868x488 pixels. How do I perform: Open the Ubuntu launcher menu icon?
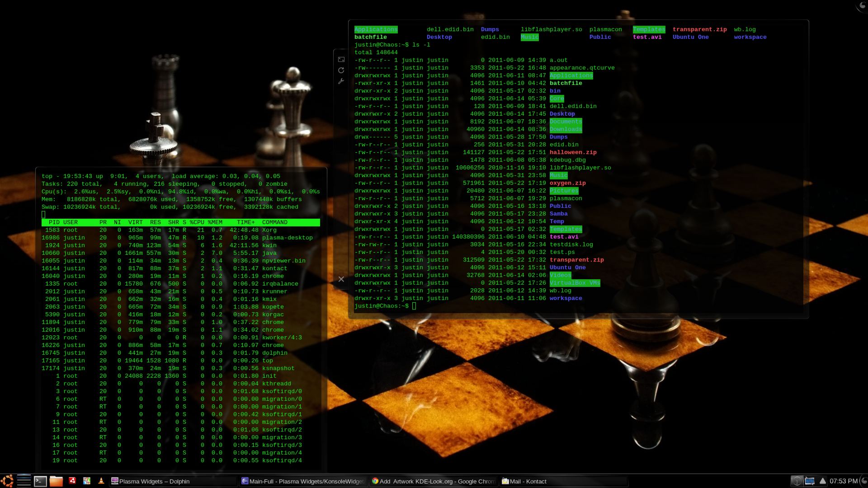[x=7, y=481]
